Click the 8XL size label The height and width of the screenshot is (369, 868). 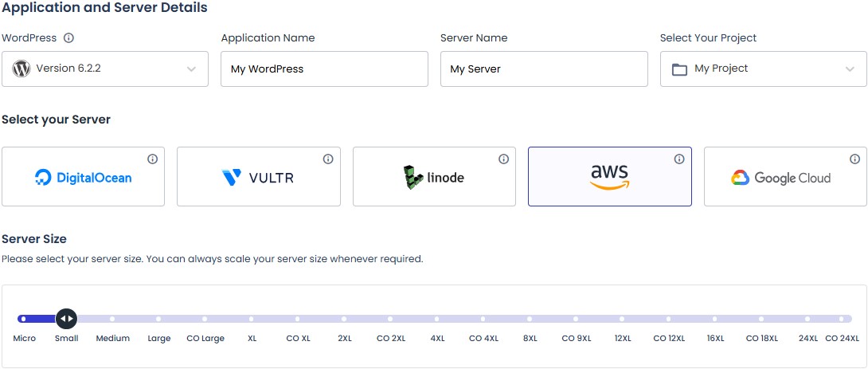(530, 338)
